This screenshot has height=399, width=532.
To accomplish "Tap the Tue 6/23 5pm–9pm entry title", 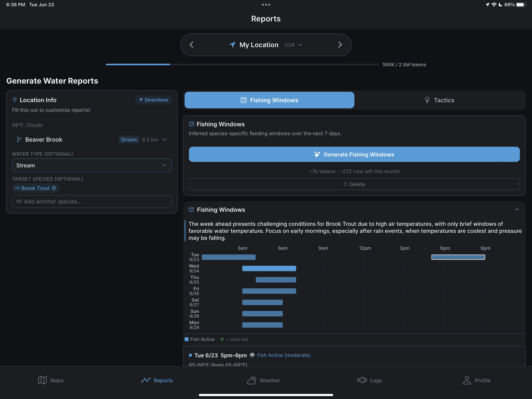I will pos(221,355).
